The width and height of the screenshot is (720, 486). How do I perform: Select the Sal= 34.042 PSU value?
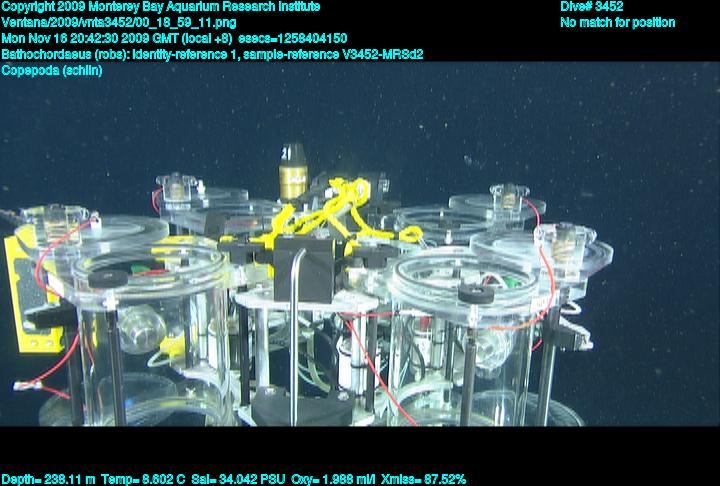[x=238, y=479]
